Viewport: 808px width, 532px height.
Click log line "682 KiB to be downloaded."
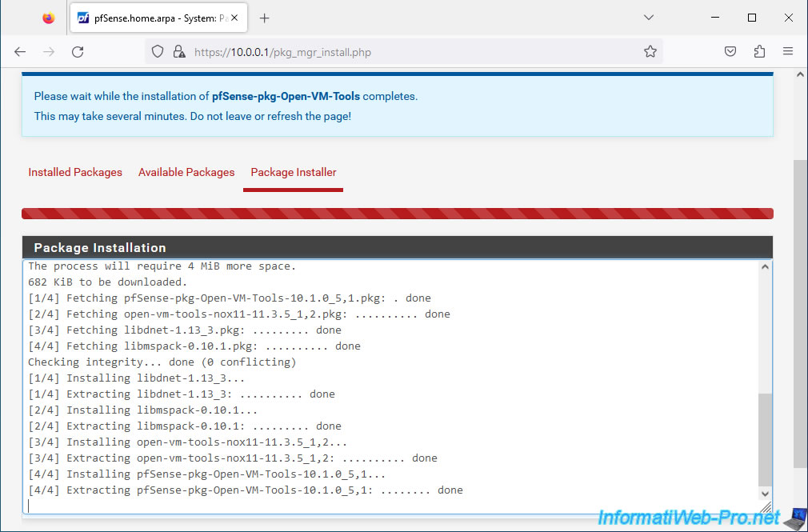click(x=108, y=282)
